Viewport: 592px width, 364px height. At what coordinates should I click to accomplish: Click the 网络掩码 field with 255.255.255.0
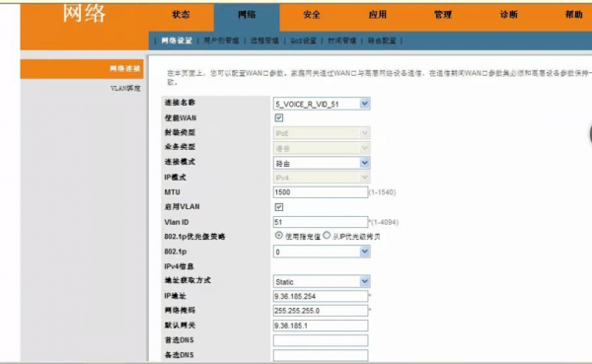[x=320, y=311]
